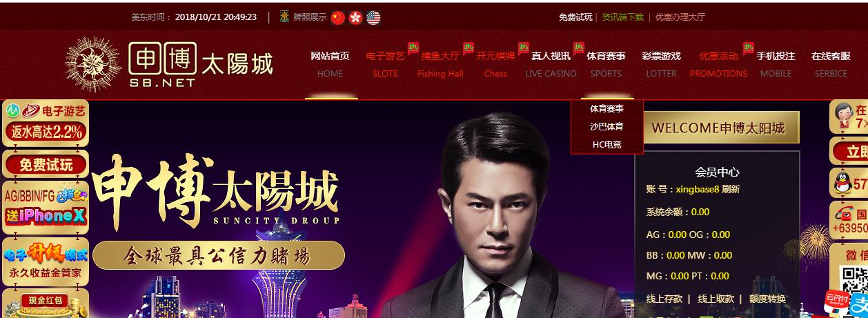Select 体育赛事 entry in dropdown list
Screen dimensions: 868x318
606,108
